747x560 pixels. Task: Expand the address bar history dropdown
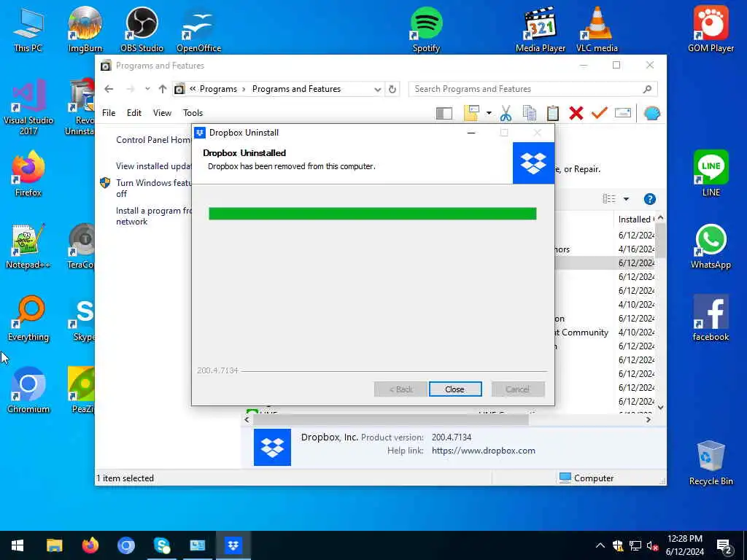pos(377,89)
